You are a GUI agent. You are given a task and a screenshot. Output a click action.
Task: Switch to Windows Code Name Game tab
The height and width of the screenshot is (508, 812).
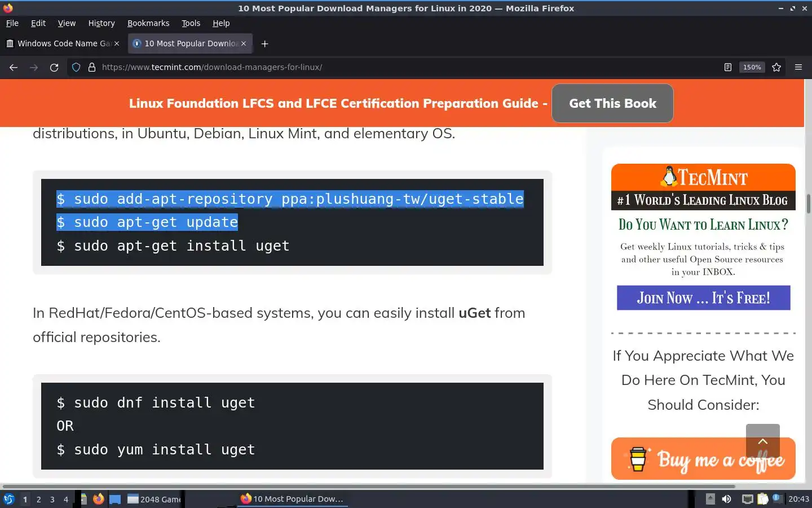63,43
